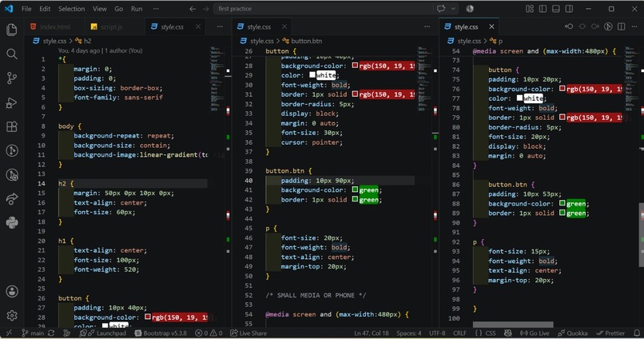Open the h2 breadcrumb symbol dropdown
Viewport: 644px width, 339px height.
(x=83, y=41)
